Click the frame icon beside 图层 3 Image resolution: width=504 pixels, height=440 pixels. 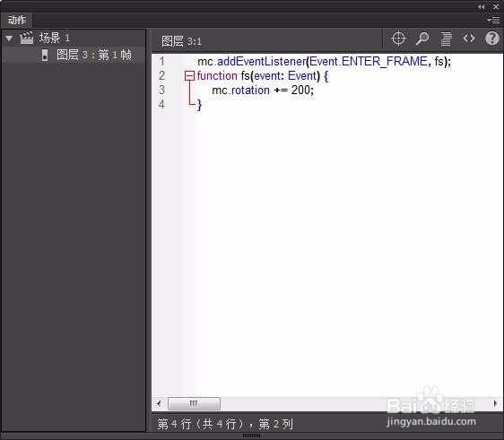point(45,55)
